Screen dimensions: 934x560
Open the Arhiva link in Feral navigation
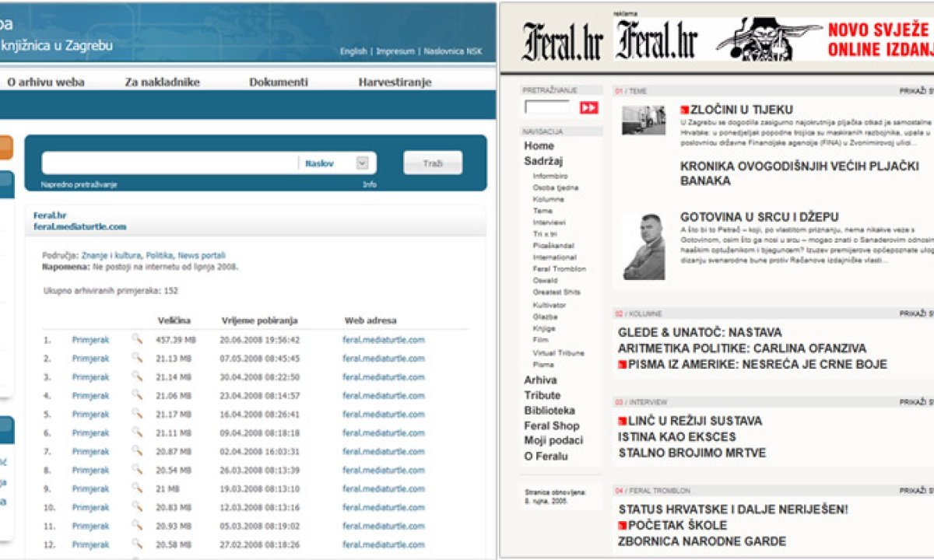540,380
